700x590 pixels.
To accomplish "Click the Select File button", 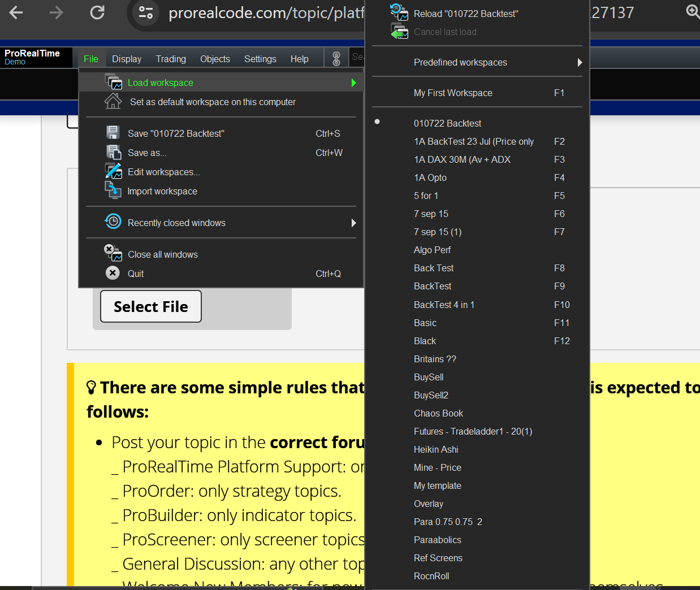I will click(x=151, y=306).
